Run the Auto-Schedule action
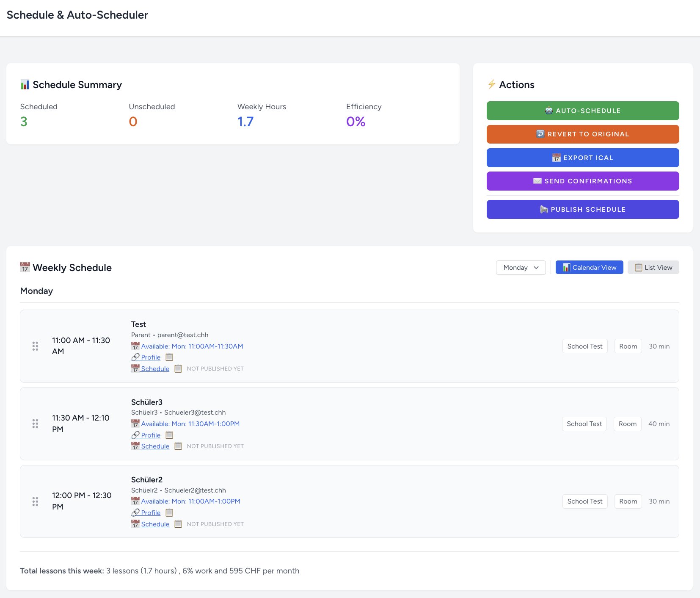 click(582, 111)
